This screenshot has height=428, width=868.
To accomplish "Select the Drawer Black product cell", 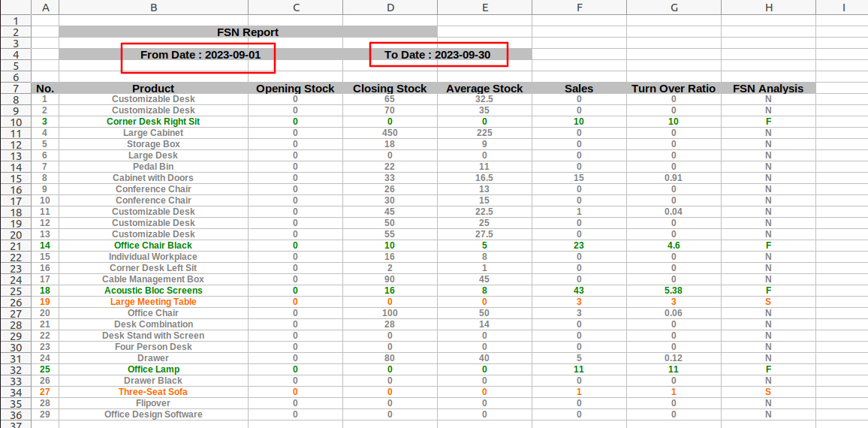I will pos(153,381).
